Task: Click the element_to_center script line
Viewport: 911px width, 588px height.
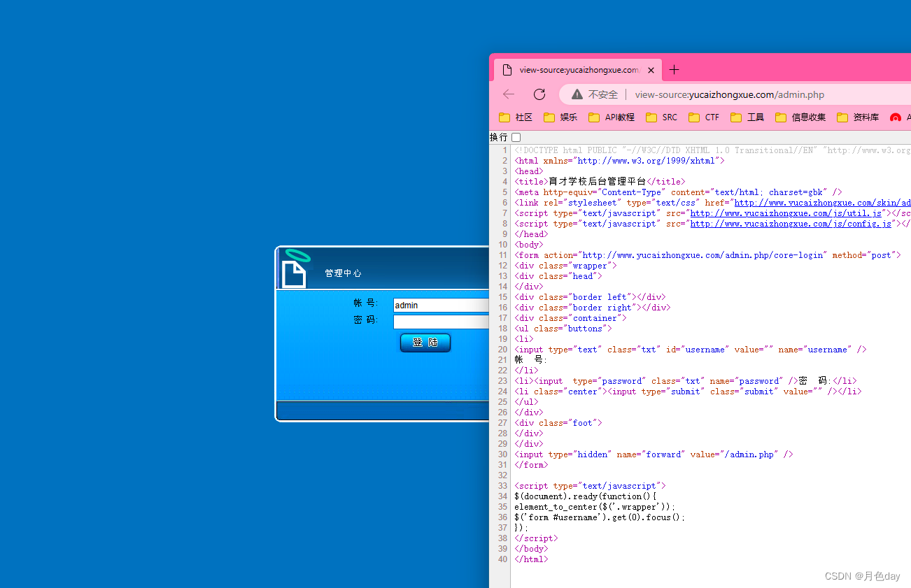Action: (x=595, y=507)
